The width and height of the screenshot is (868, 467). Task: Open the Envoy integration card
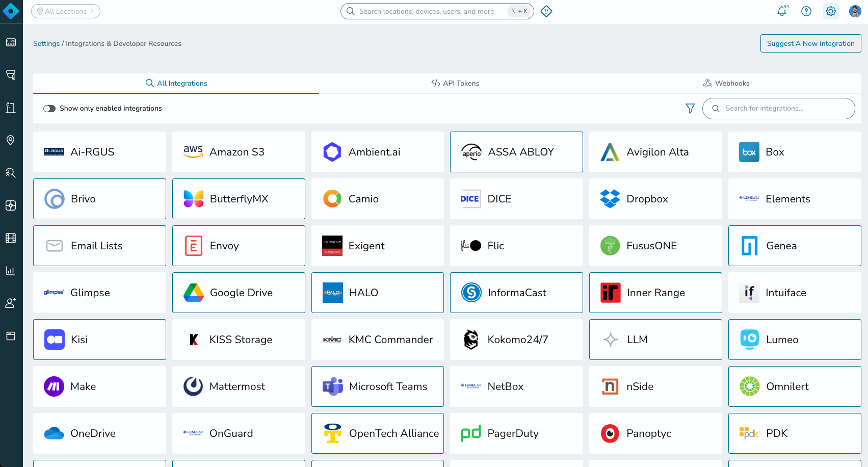(x=239, y=246)
